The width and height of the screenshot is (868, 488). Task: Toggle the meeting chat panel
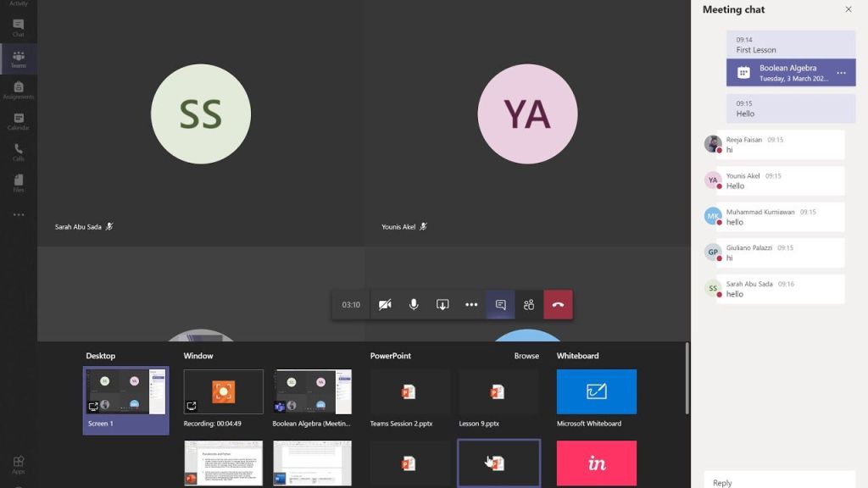[x=500, y=305]
